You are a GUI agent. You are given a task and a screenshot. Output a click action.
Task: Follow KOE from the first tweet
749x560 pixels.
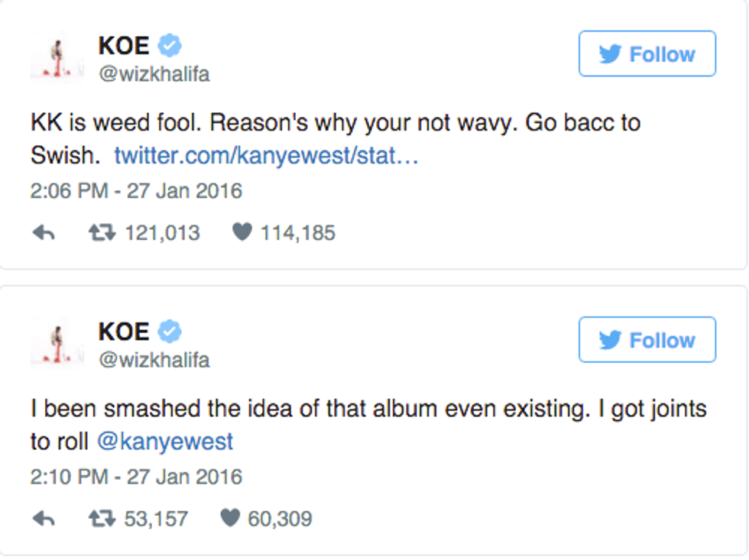[x=647, y=54]
